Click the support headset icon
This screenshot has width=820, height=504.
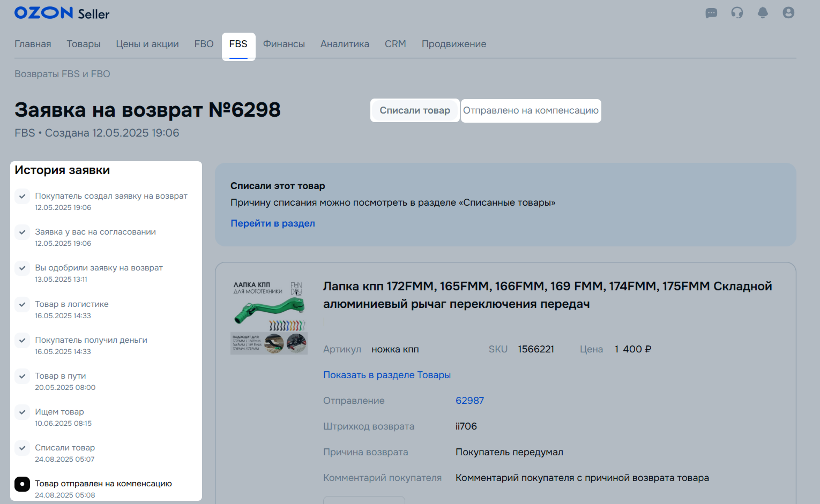(x=737, y=13)
